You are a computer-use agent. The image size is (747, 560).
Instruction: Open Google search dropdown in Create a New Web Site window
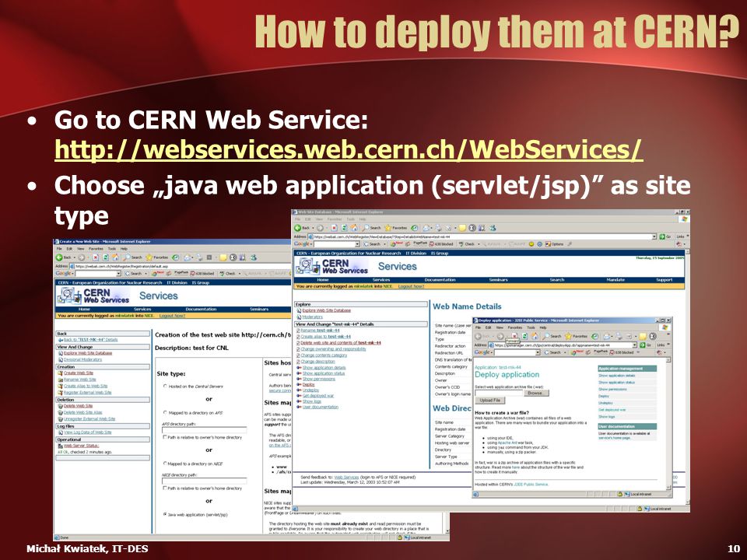click(x=118, y=274)
